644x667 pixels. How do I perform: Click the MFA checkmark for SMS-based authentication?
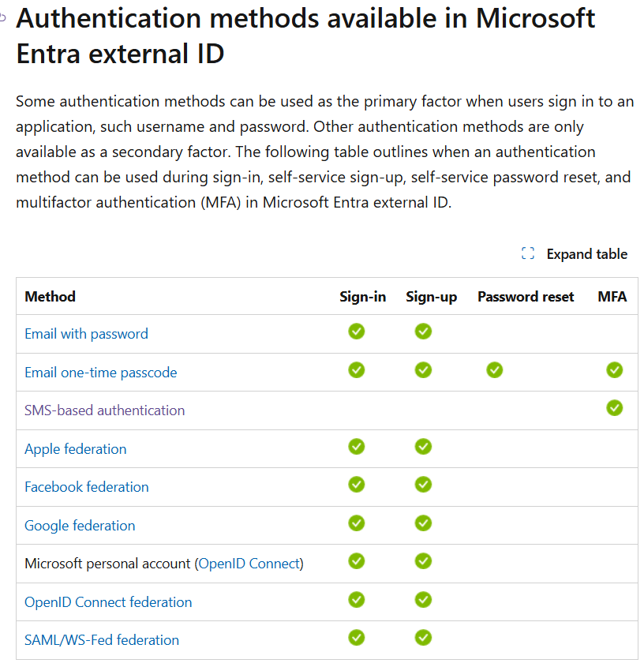click(x=614, y=408)
